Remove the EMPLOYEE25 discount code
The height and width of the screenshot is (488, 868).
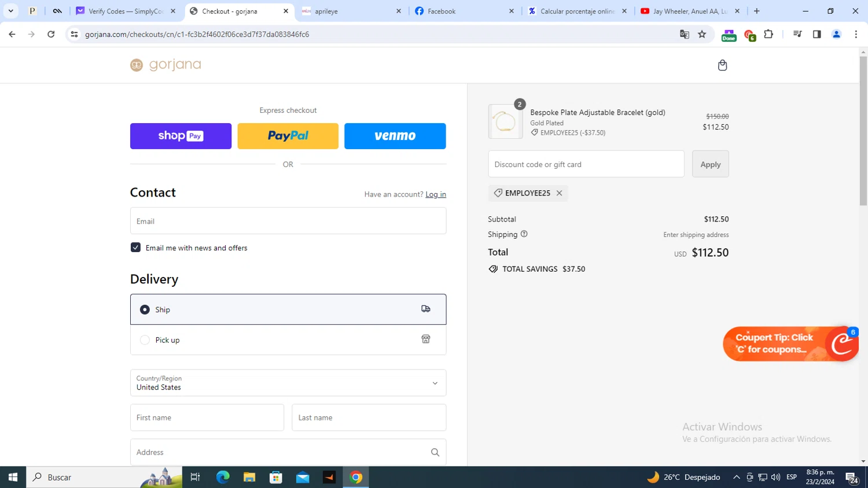point(559,193)
